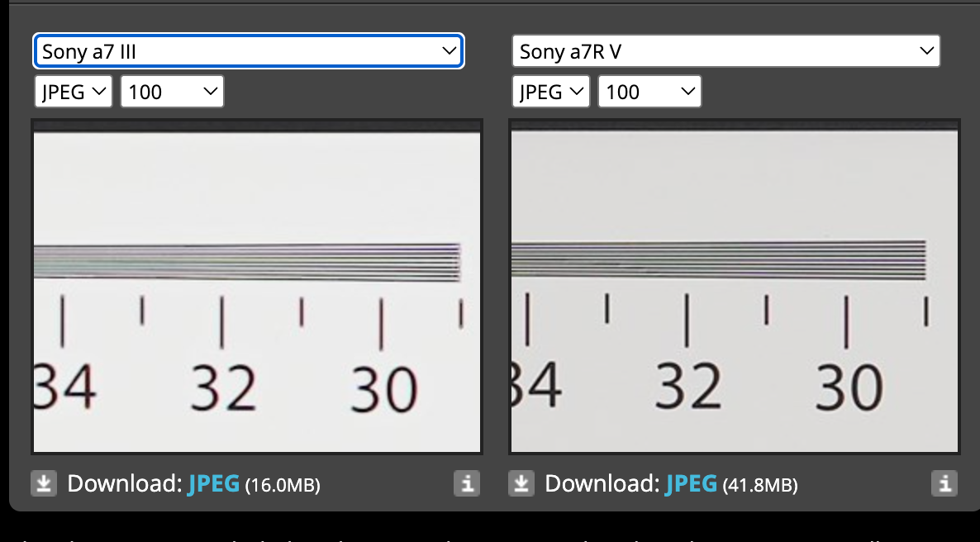Expand left JPEG format dropdown
The width and height of the screenshot is (980, 542).
point(74,92)
